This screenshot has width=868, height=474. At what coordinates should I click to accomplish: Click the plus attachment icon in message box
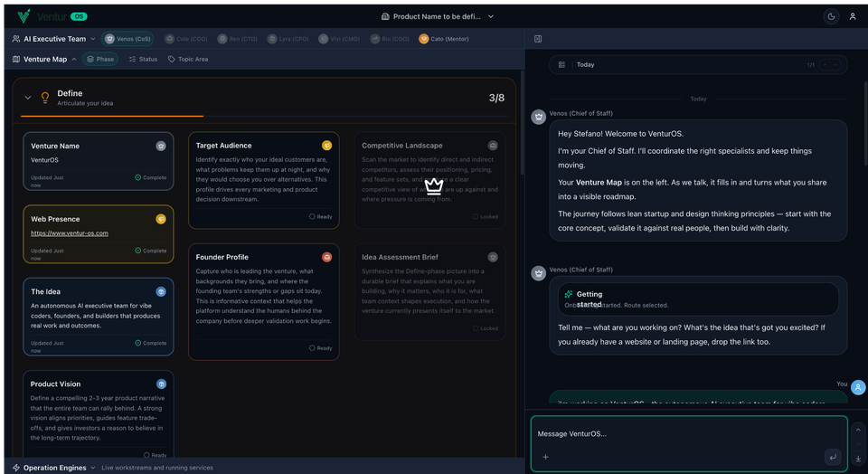pos(545,457)
